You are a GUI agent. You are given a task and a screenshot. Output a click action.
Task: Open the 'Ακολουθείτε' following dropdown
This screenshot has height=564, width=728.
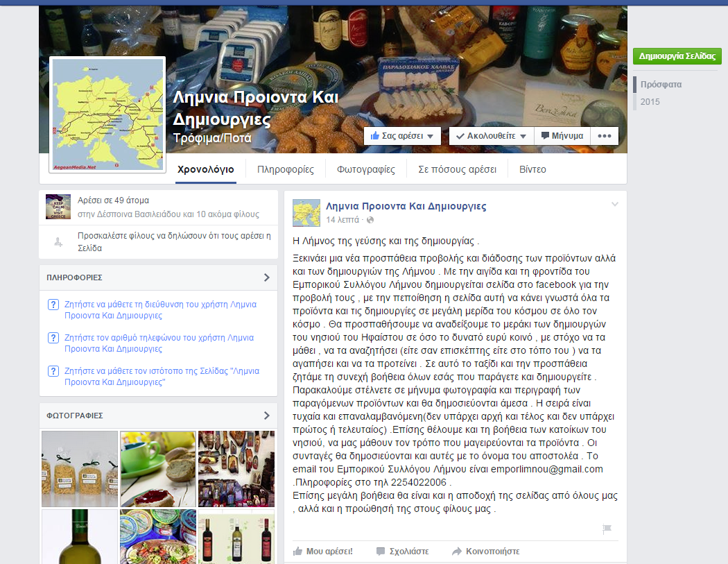pyautogui.click(x=492, y=136)
